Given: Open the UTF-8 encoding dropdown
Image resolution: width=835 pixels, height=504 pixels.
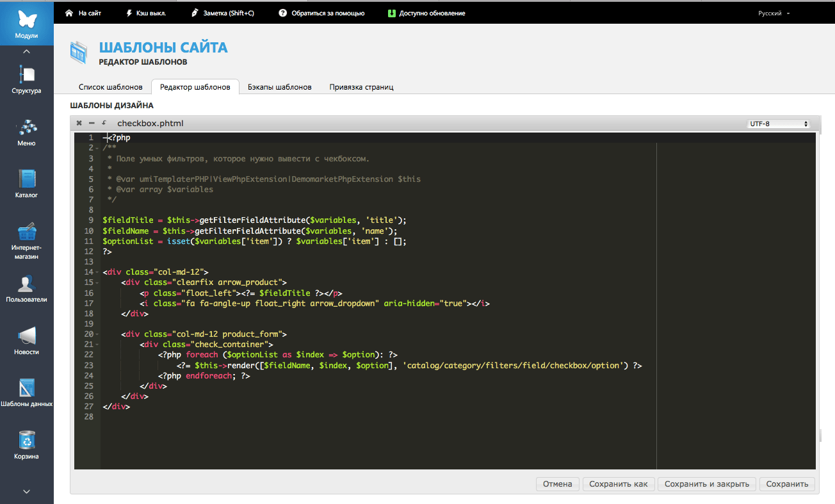Looking at the screenshot, I should 779,124.
